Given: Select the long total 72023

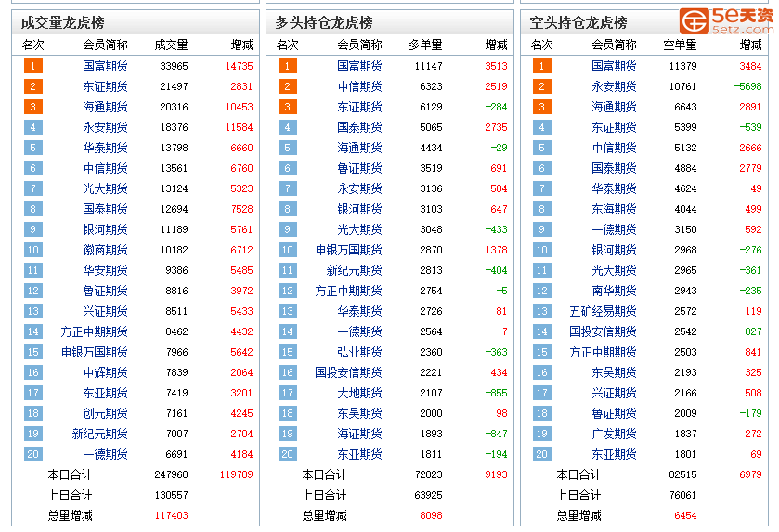Looking at the screenshot, I should [x=428, y=474].
